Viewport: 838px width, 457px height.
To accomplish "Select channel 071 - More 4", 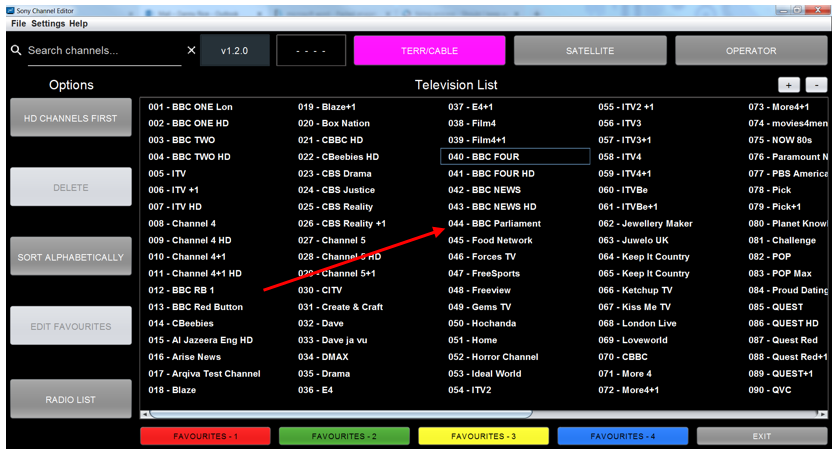I will pos(625,374).
